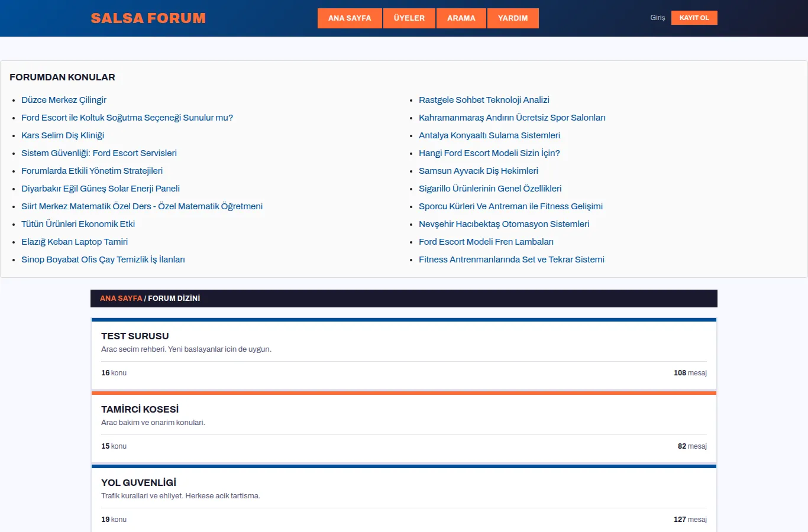Open the ANA SAYFA menu item
The height and width of the screenshot is (532, 808).
(350, 18)
